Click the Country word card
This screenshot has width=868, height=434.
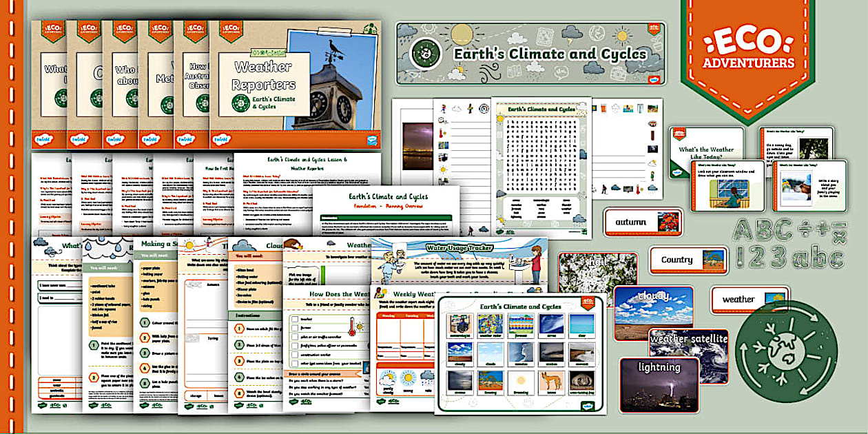point(688,260)
